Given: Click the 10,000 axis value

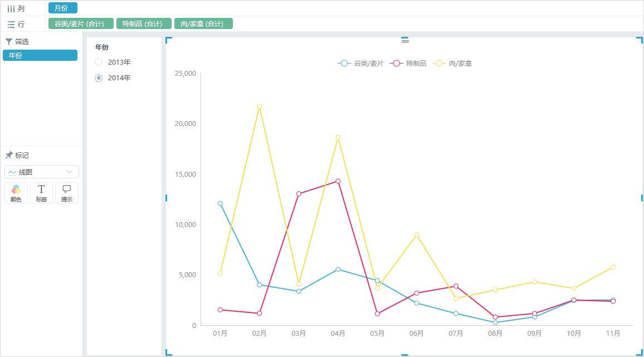Looking at the screenshot, I should point(185,225).
